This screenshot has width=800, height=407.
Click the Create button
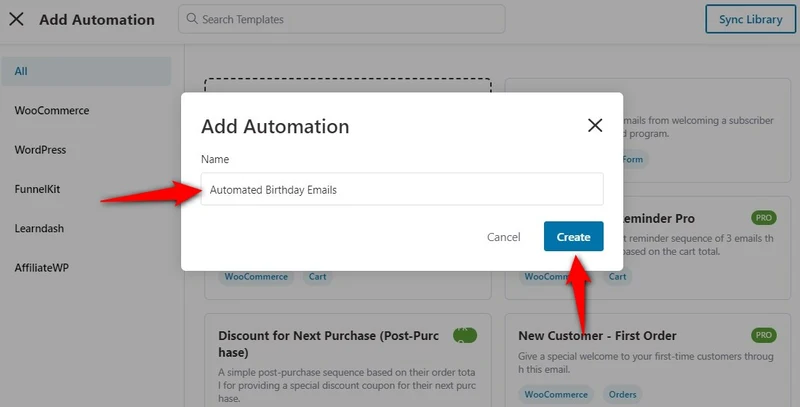573,237
